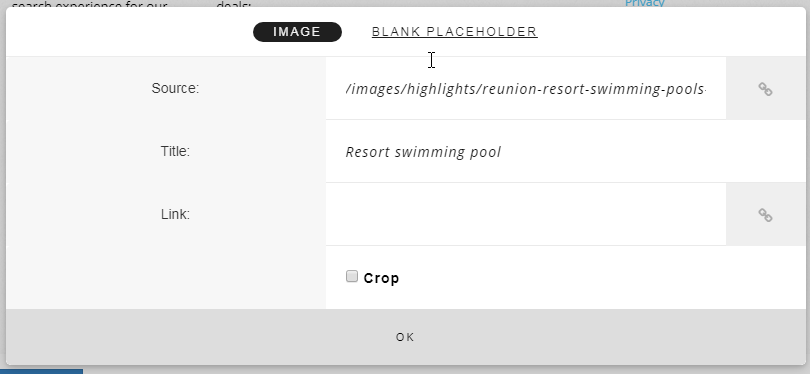Viewport: 810px width, 374px height.
Task: Click the Source: label
Action: click(175, 88)
